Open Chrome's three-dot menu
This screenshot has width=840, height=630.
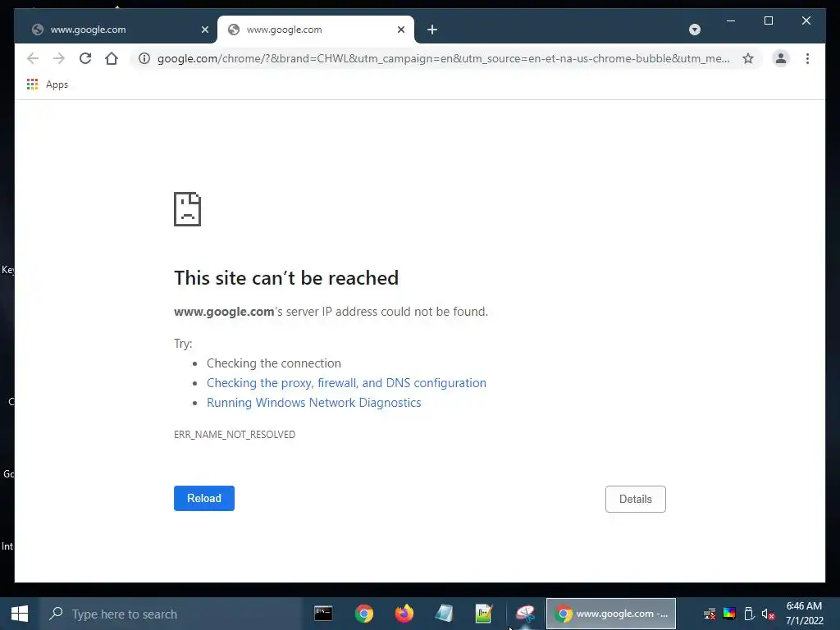point(807,58)
